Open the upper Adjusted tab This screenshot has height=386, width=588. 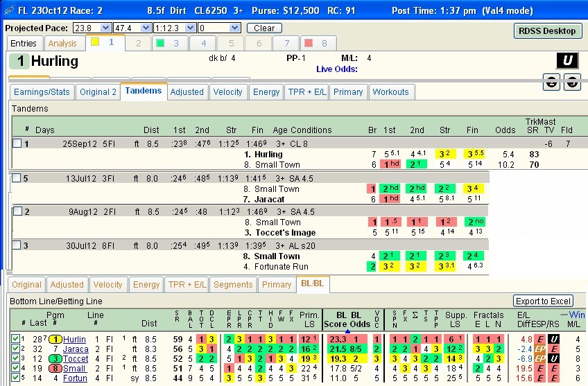(x=187, y=92)
